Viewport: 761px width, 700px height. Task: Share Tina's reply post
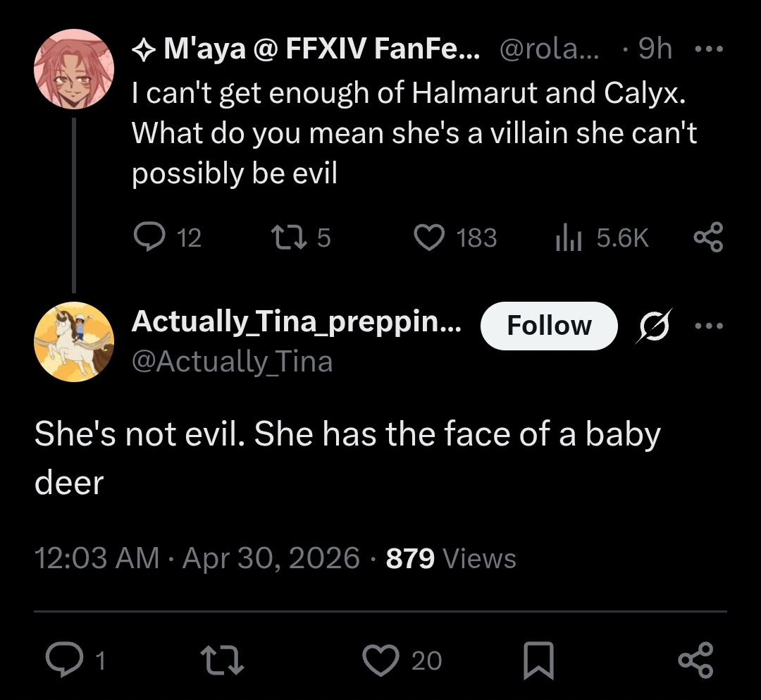point(694,660)
